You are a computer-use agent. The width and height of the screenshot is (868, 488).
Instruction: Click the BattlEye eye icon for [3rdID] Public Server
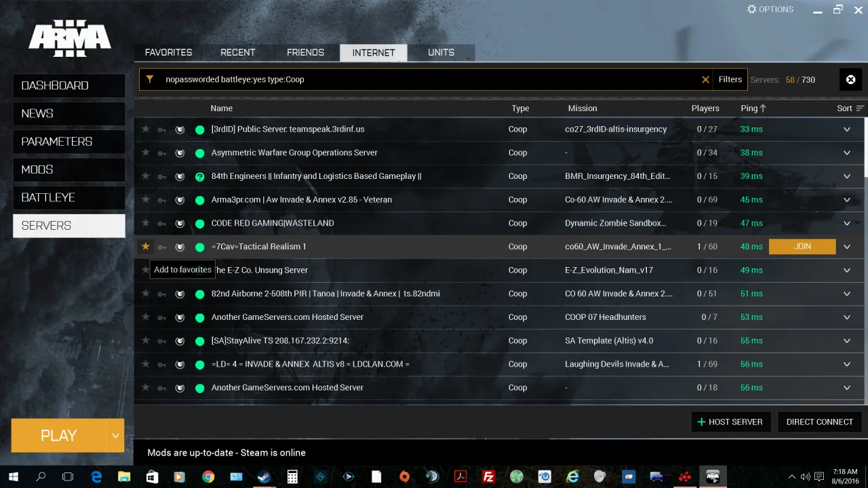point(180,129)
